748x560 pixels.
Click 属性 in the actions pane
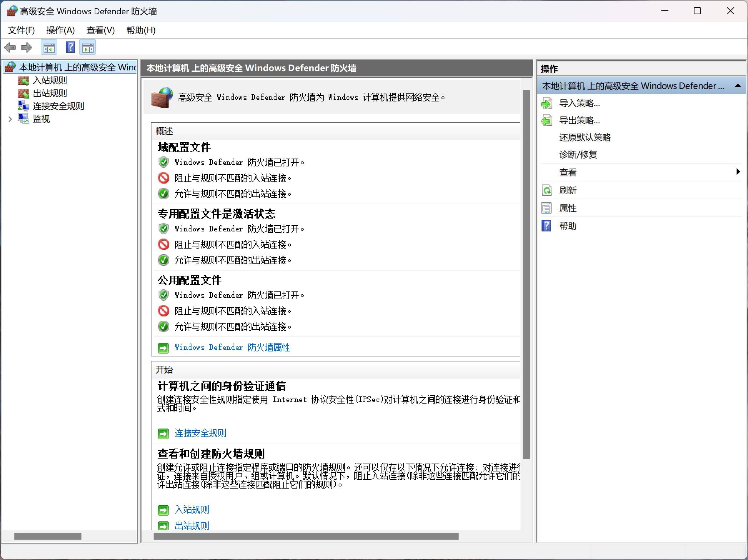568,208
